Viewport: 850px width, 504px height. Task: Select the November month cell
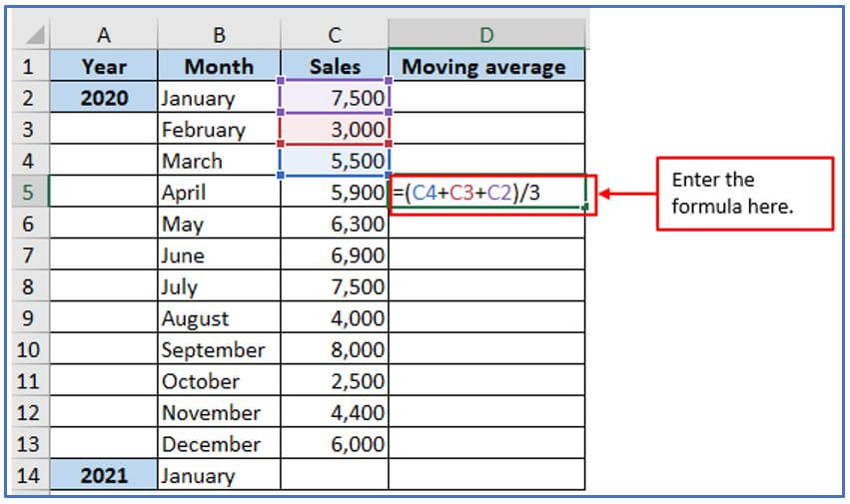tap(219, 412)
